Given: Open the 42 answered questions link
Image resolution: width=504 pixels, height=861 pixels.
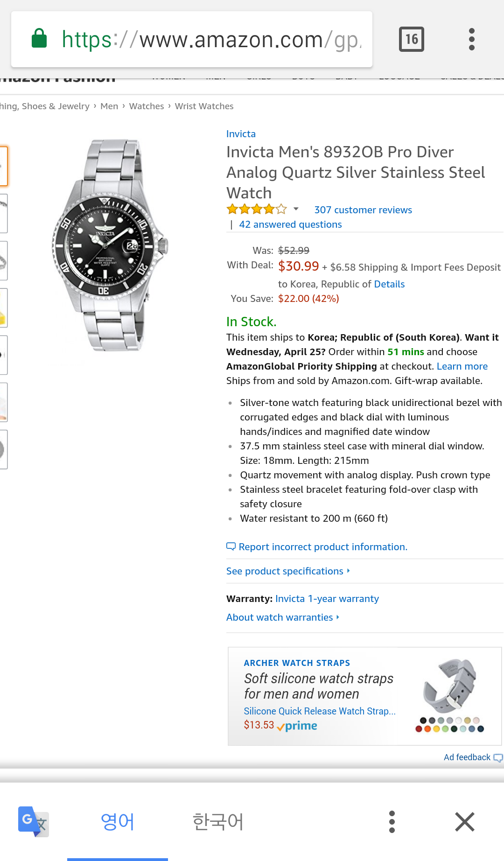Looking at the screenshot, I should click(x=290, y=224).
